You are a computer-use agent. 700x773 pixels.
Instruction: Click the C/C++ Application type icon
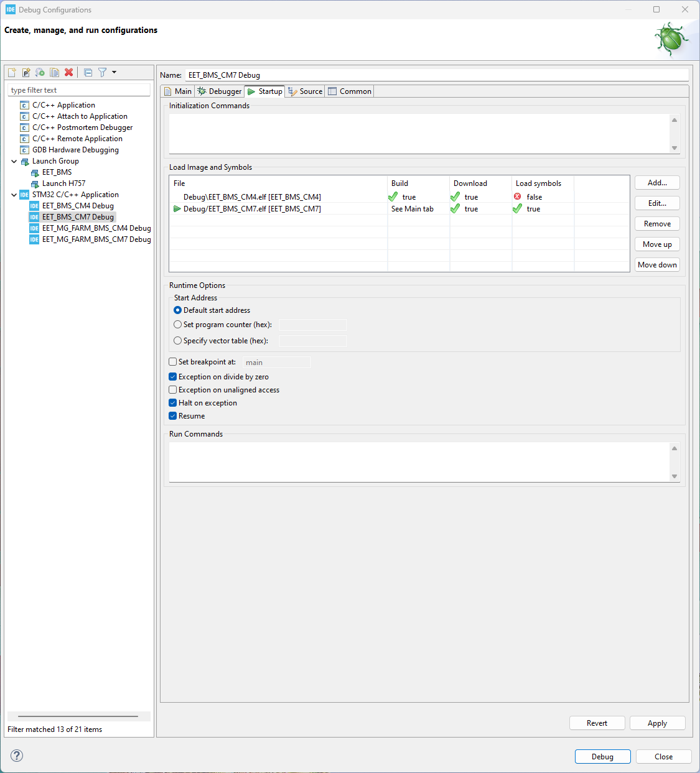pos(24,105)
